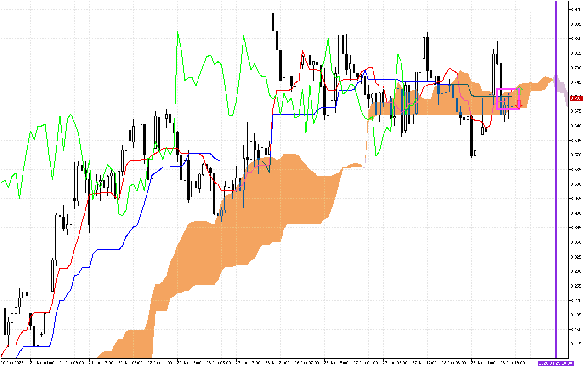Click the 20 Jan 2026 time label
Image resolution: width=588 pixels, height=368 pixels.
(x=12, y=363)
